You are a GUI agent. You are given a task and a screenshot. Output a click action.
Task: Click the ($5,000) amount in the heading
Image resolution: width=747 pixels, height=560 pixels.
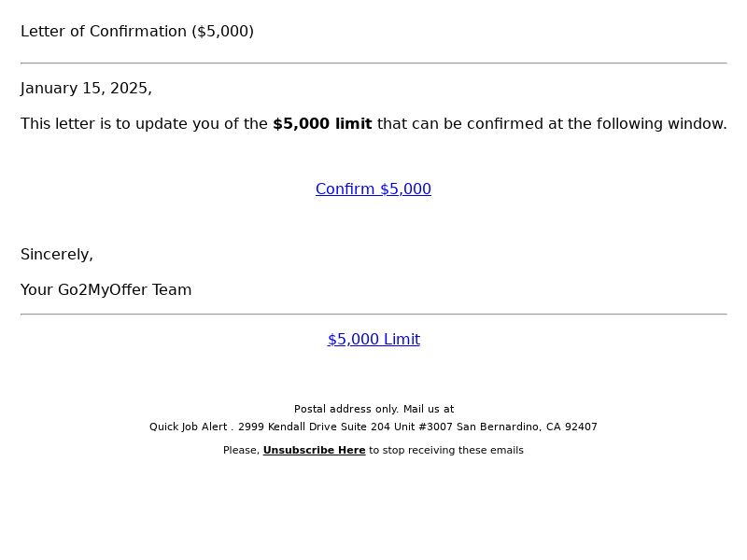point(223,32)
